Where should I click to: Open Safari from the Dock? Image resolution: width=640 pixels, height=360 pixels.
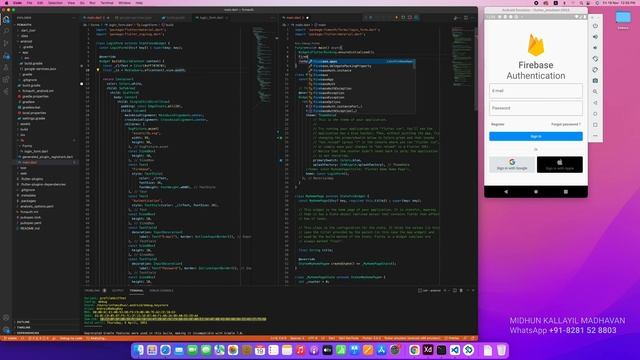165,350
